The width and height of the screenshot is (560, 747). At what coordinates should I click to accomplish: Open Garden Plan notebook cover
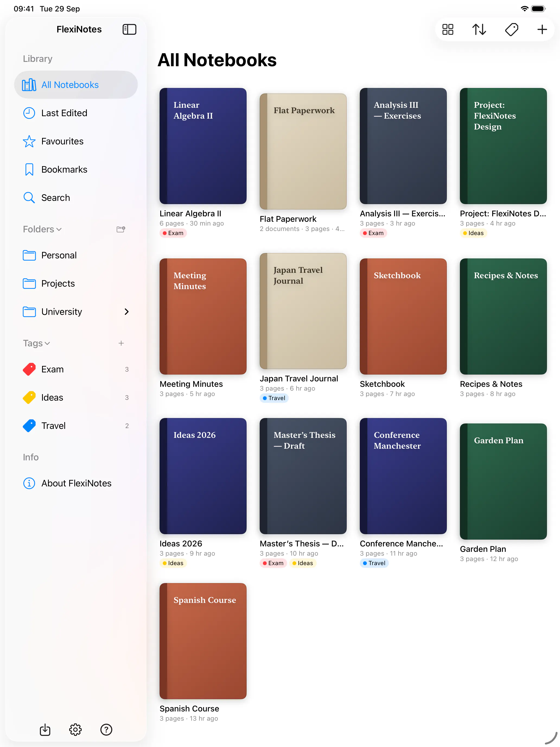tap(503, 482)
